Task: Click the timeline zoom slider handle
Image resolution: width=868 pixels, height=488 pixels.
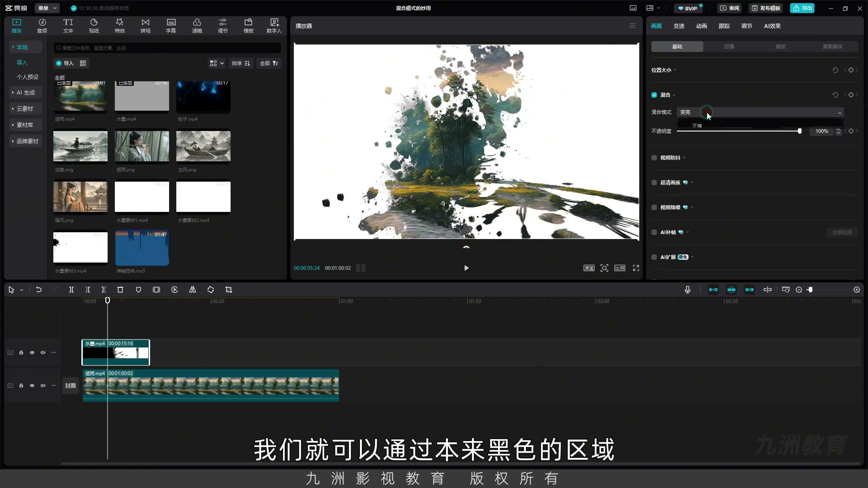Action: point(811,290)
